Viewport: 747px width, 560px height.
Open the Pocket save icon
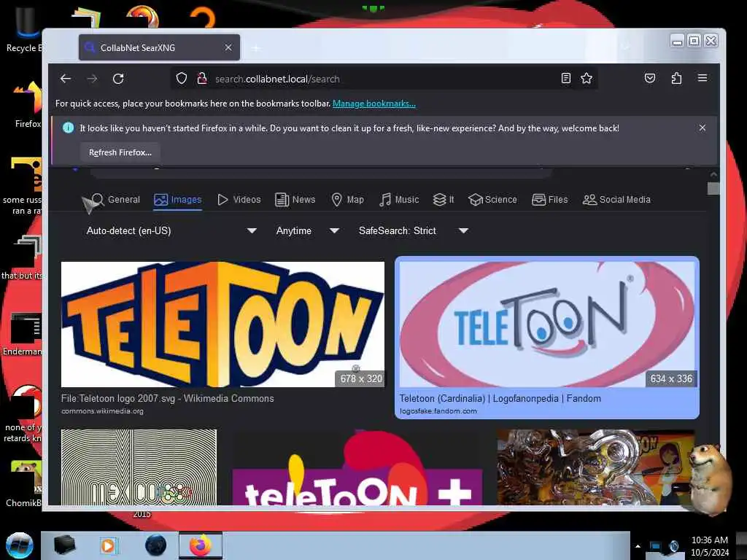[650, 78]
